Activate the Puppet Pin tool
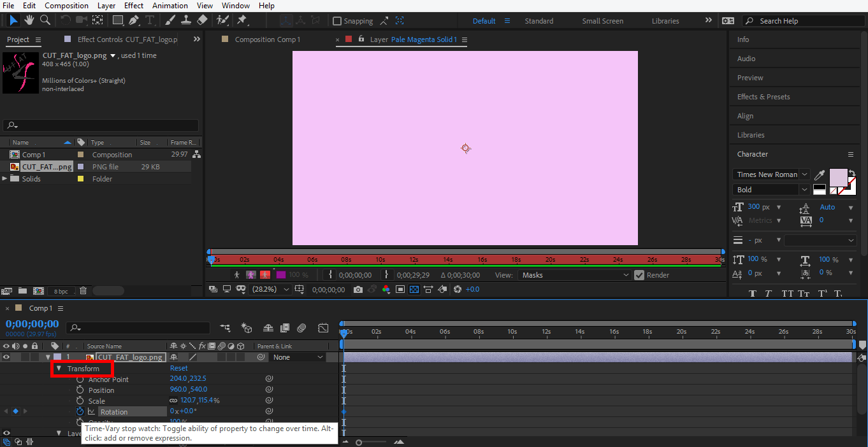 (x=242, y=20)
